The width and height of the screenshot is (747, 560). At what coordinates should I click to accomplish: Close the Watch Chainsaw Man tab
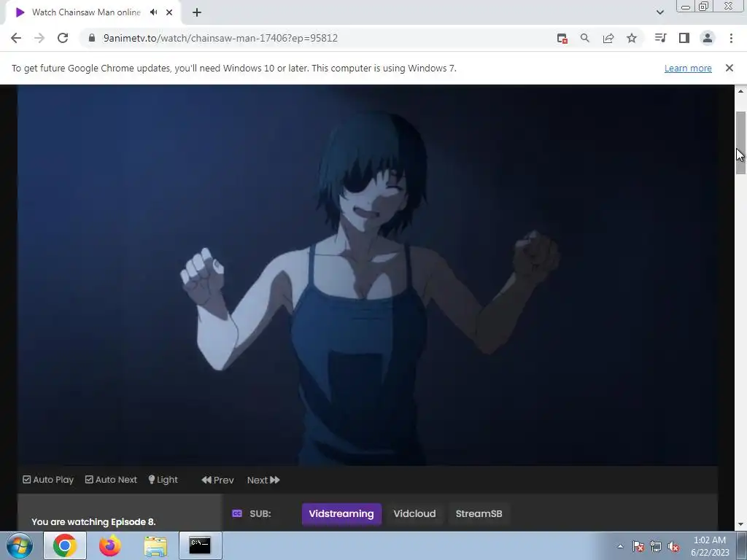click(x=169, y=12)
